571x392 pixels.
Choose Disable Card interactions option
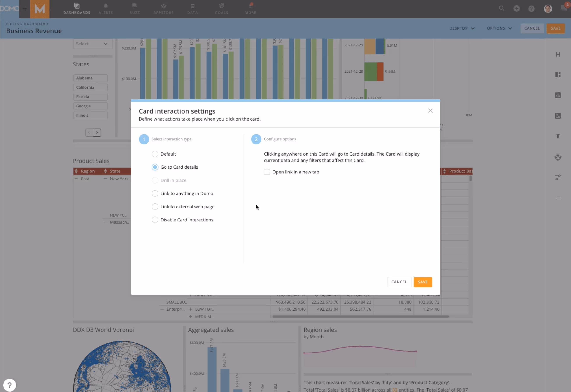click(x=155, y=220)
